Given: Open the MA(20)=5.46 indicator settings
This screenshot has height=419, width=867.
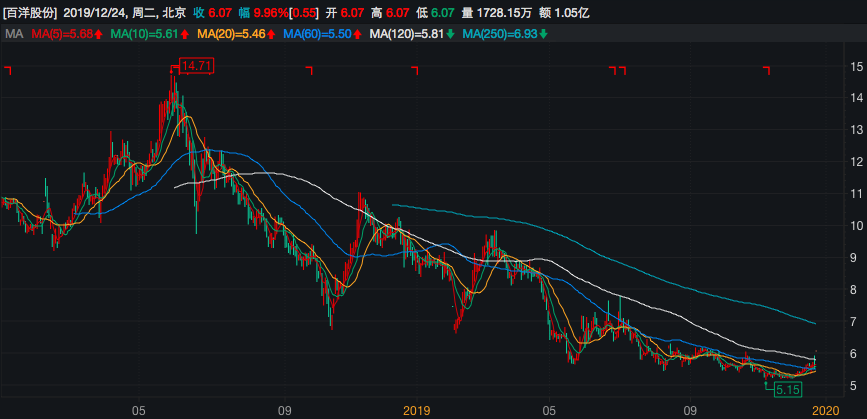Looking at the screenshot, I should tap(232, 35).
